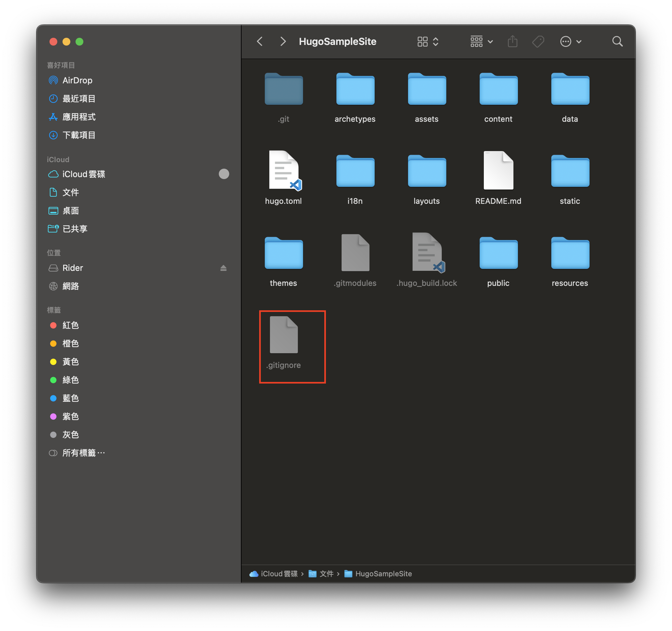Open iCloud 雲碟 in the sidebar
672x631 pixels.
pos(139,174)
